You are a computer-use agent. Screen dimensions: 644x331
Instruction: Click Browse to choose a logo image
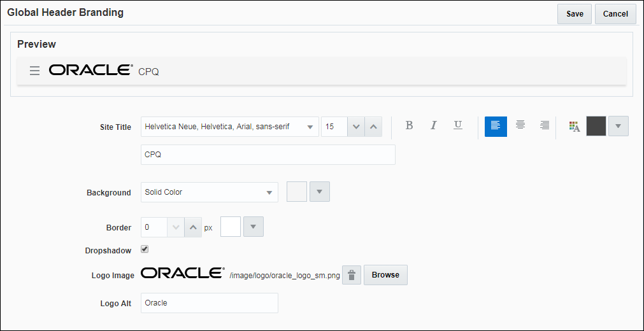[x=385, y=275]
